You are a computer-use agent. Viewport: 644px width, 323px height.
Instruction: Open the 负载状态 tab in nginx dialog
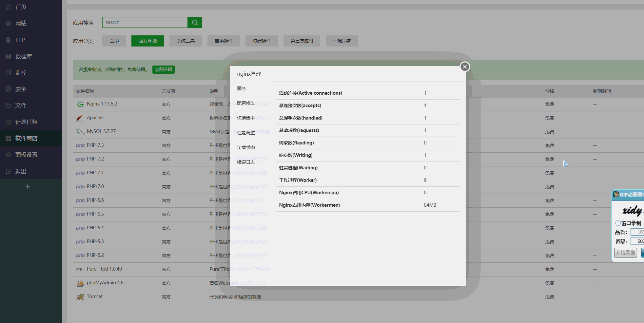click(246, 147)
